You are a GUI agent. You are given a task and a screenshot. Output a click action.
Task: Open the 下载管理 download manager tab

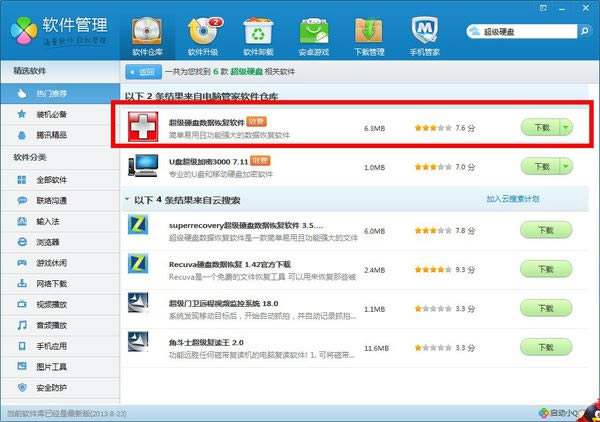pos(369,37)
